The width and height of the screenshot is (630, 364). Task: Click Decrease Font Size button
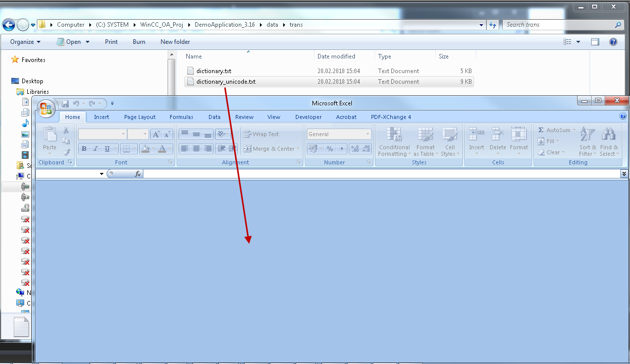click(168, 134)
